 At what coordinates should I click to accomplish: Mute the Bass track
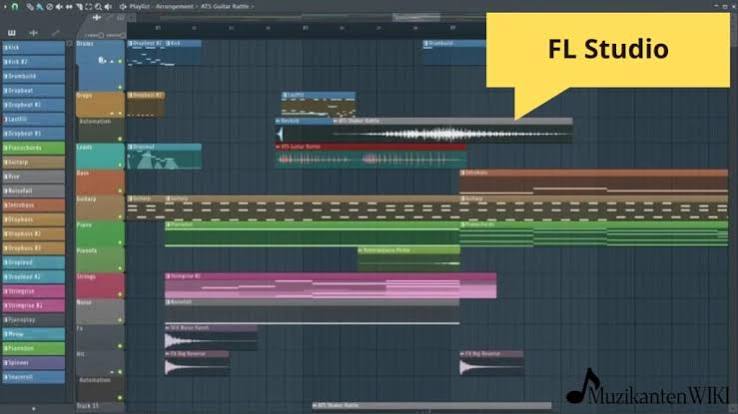[x=120, y=191]
